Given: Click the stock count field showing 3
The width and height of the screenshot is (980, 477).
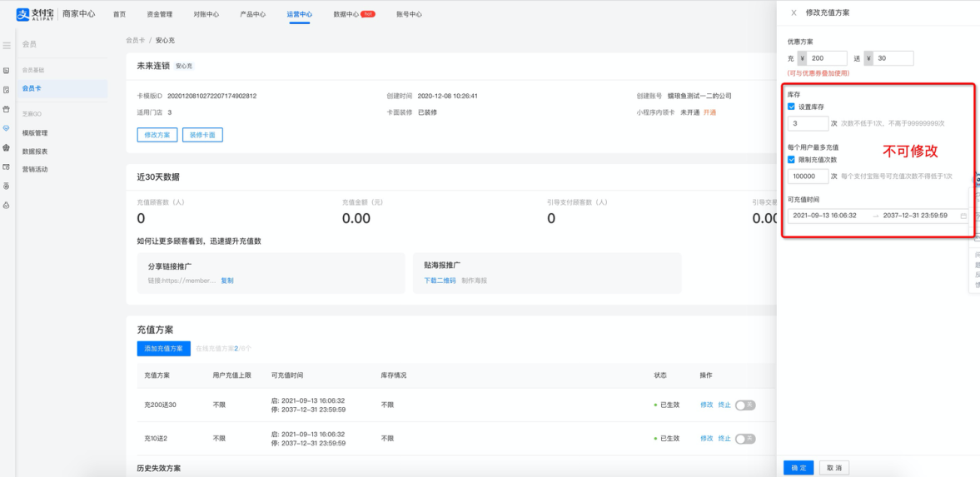Looking at the screenshot, I should coord(808,124).
